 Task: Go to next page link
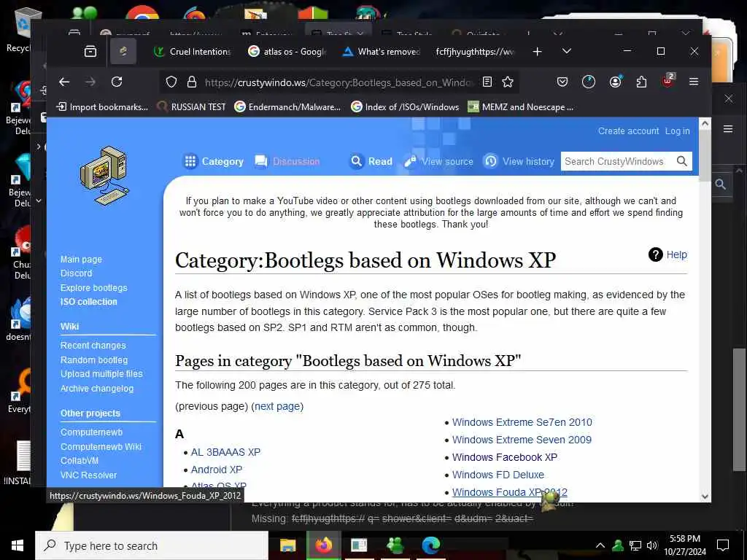click(277, 406)
